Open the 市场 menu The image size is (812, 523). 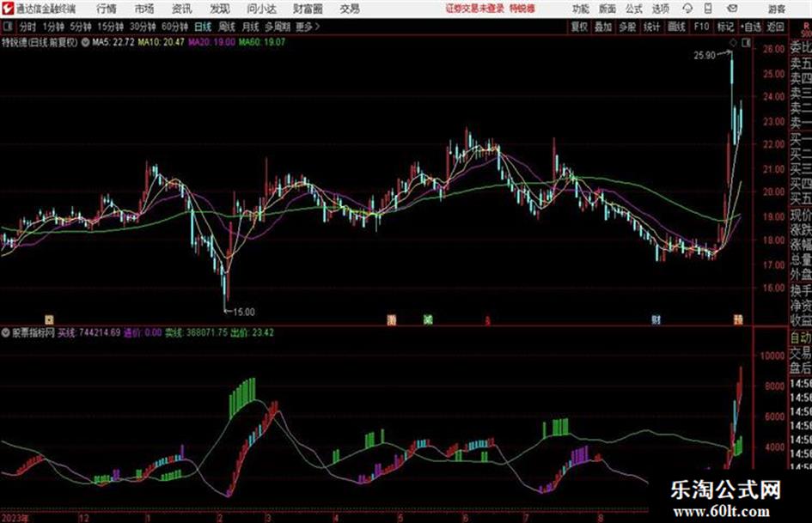click(144, 9)
